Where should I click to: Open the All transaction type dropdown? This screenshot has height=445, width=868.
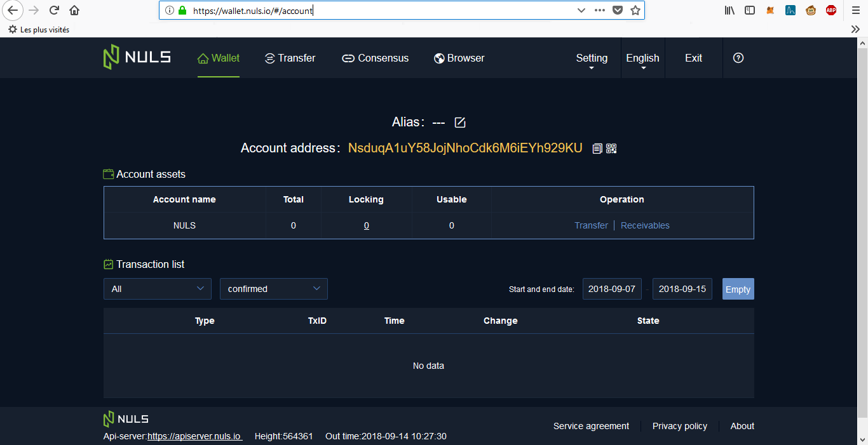(158, 289)
